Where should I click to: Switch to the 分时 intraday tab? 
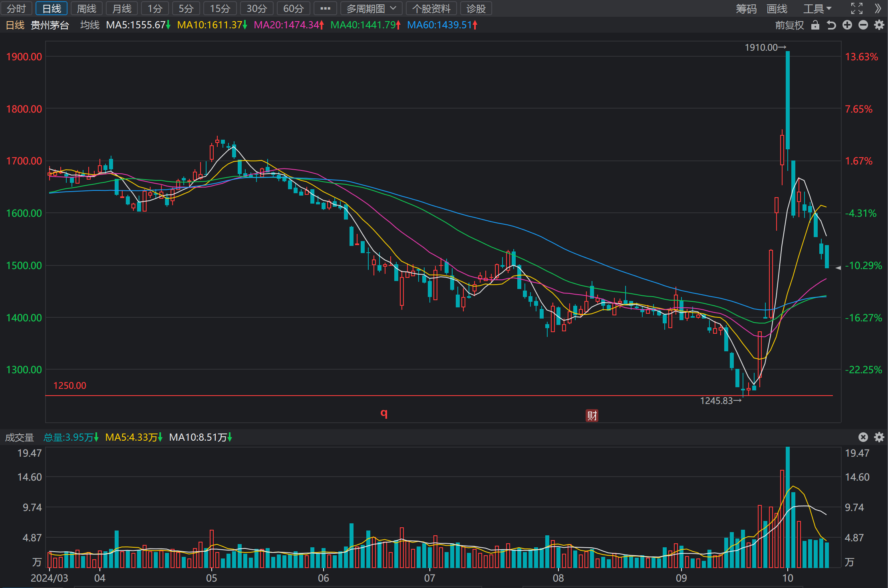pos(16,8)
